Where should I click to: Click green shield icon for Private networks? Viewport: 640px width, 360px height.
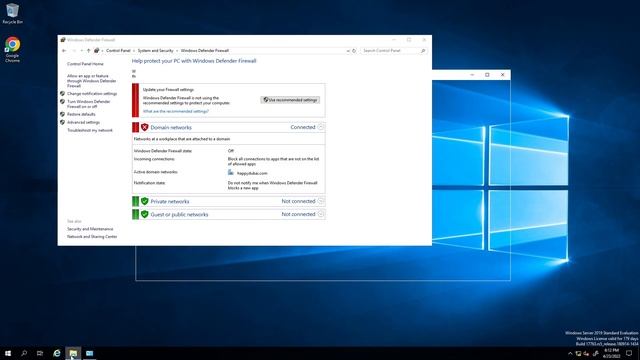point(144,201)
